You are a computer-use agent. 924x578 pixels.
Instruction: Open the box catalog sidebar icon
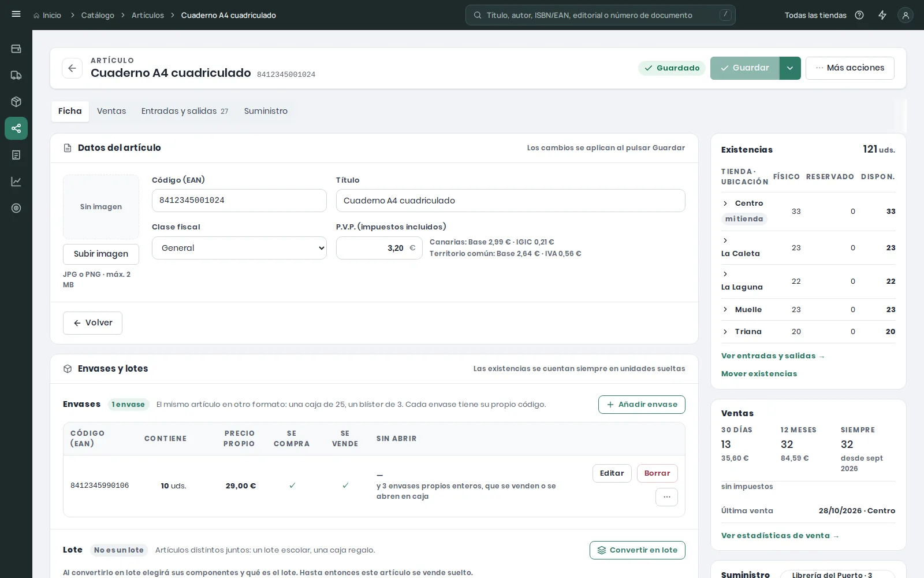coord(16,102)
